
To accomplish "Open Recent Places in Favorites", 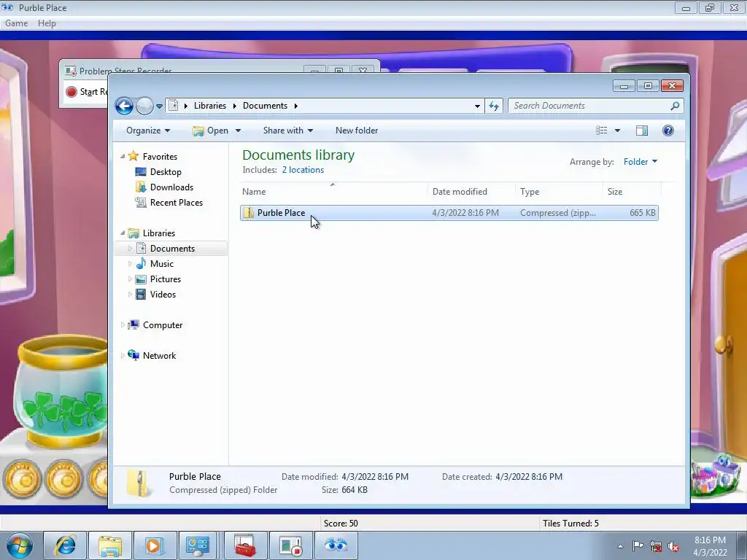I will coord(177,203).
